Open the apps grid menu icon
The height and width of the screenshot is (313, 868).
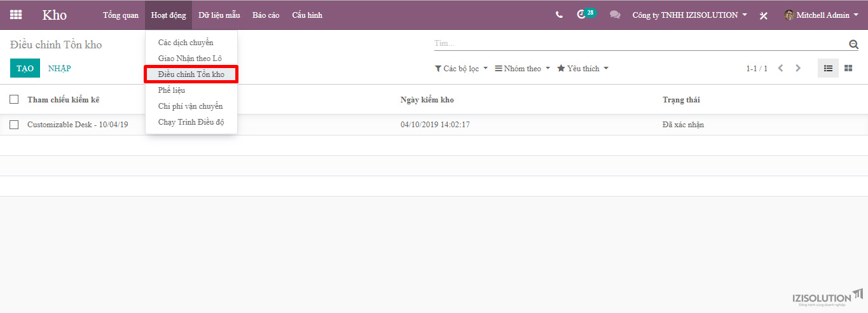click(x=16, y=15)
